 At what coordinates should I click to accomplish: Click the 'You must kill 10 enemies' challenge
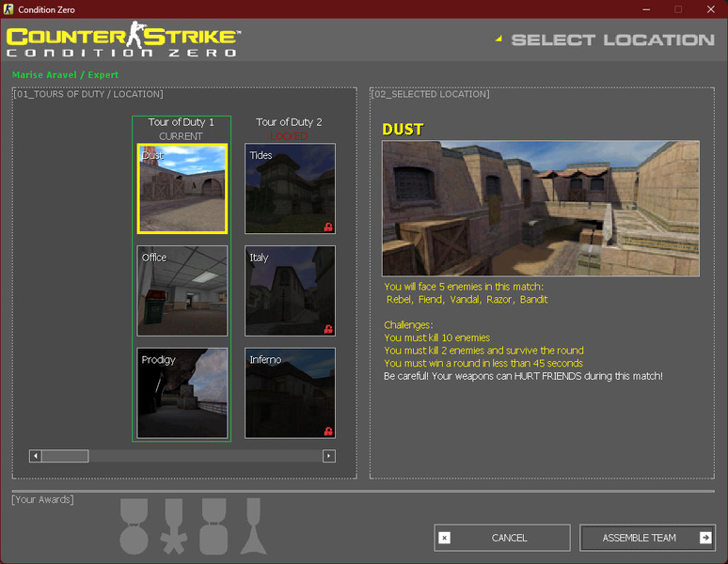coord(436,337)
